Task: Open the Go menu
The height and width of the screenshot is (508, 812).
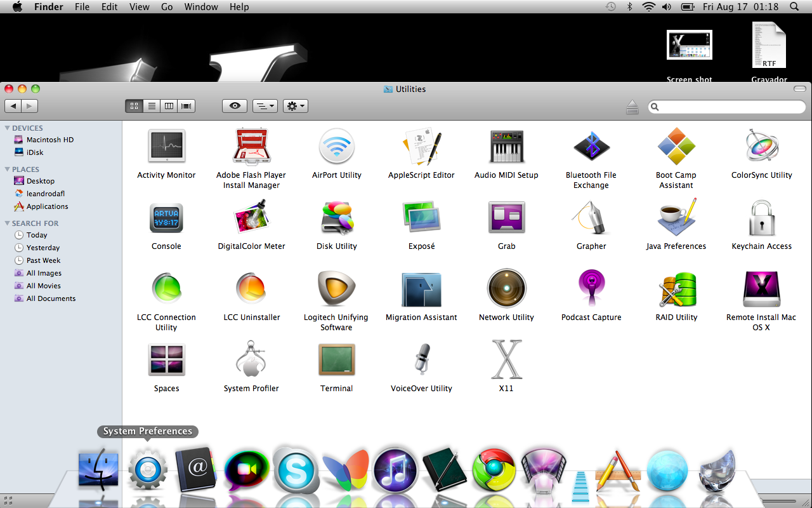Action: [x=167, y=7]
